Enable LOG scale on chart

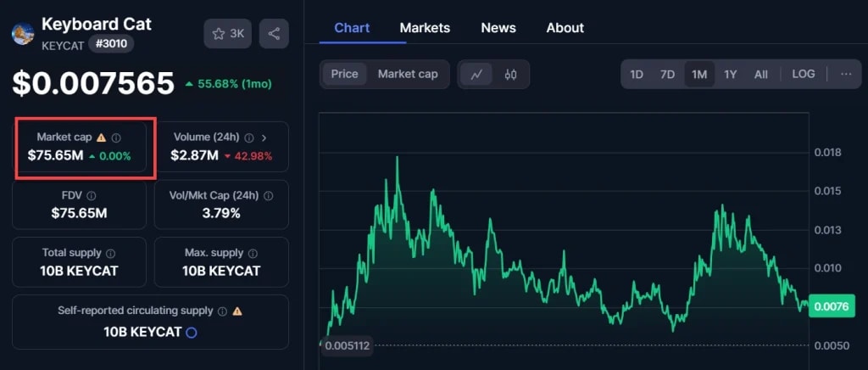point(804,74)
